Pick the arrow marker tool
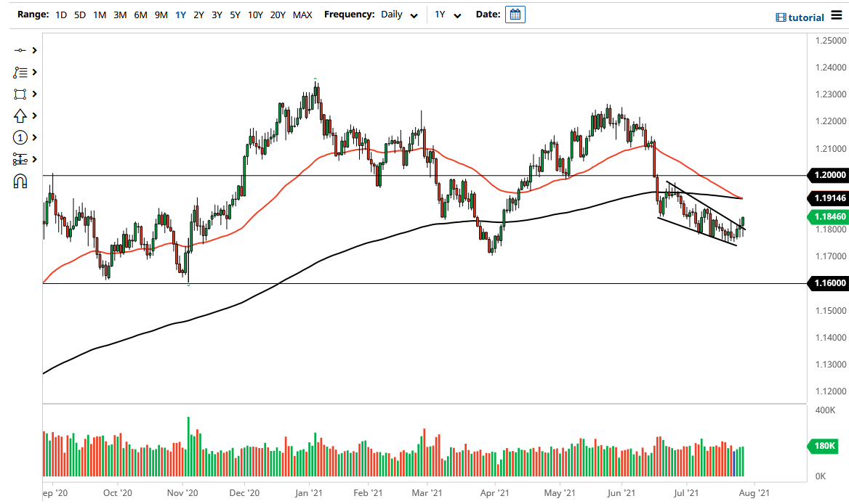The width and height of the screenshot is (849, 504). [x=20, y=115]
